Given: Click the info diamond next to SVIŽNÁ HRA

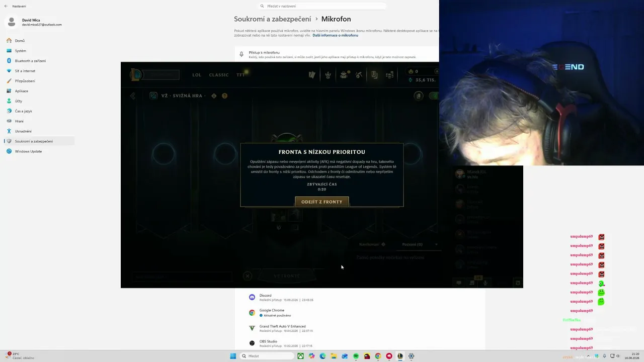Looking at the screenshot, I should (x=214, y=96).
